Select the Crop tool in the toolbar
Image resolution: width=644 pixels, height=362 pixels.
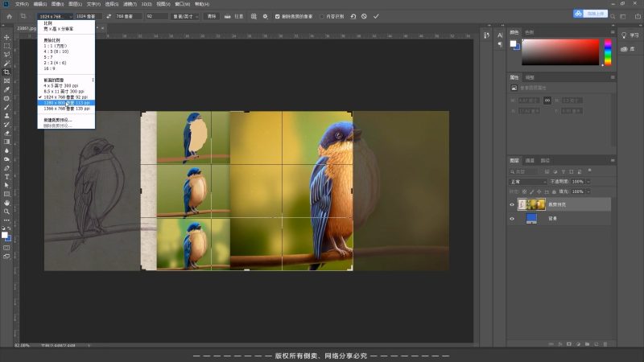pos(6,72)
